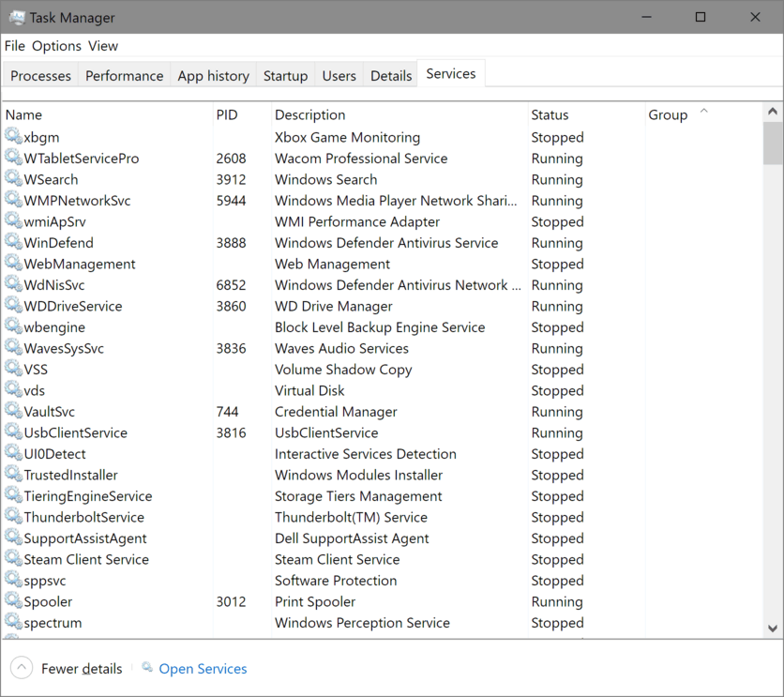784x697 pixels.
Task: Select Interactive Services Detection text
Action: [x=365, y=453]
